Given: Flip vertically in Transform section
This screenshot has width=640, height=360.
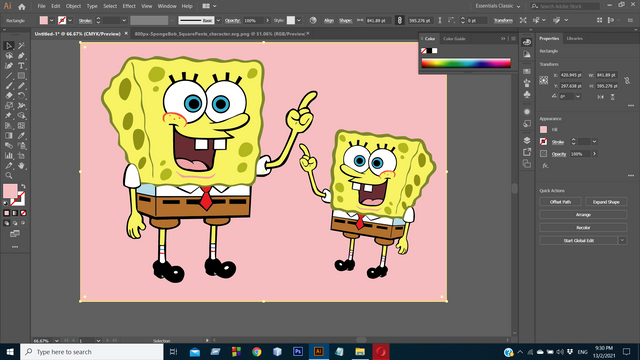Looking at the screenshot, I should (613, 97).
